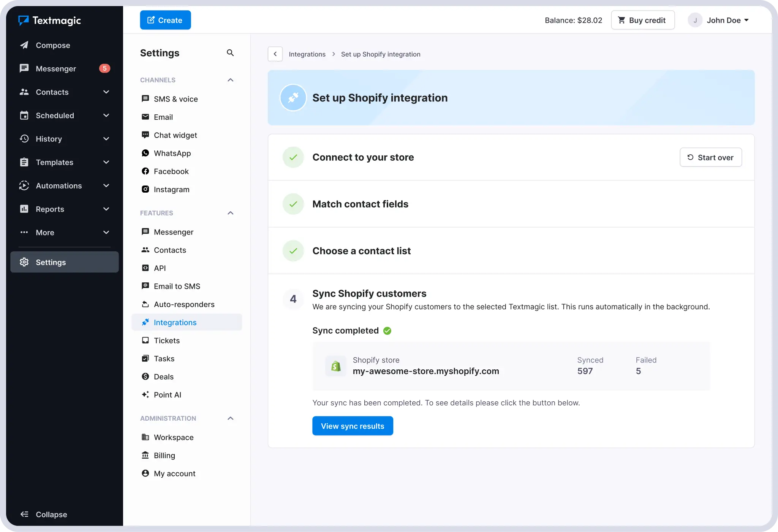Viewport: 778px width, 532px height.
Task: Click the Email envelope icon
Action: [145, 117]
